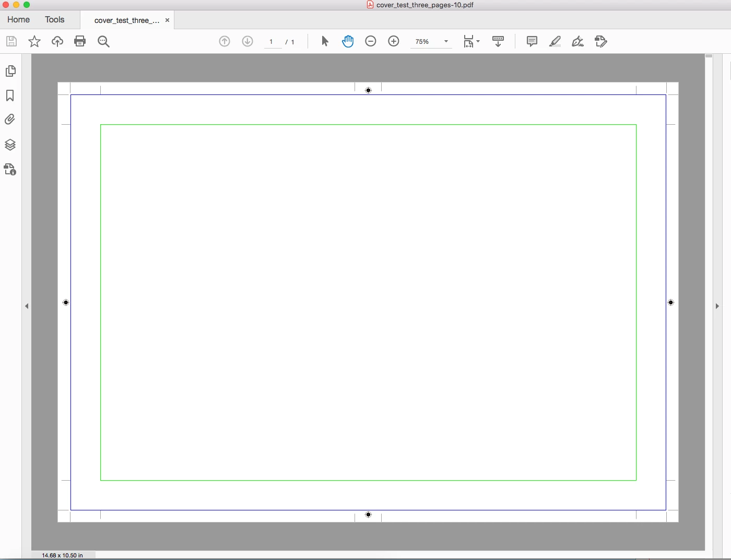The width and height of the screenshot is (731, 560).
Task: Open the zoom level dropdown arrow
Action: point(446,41)
